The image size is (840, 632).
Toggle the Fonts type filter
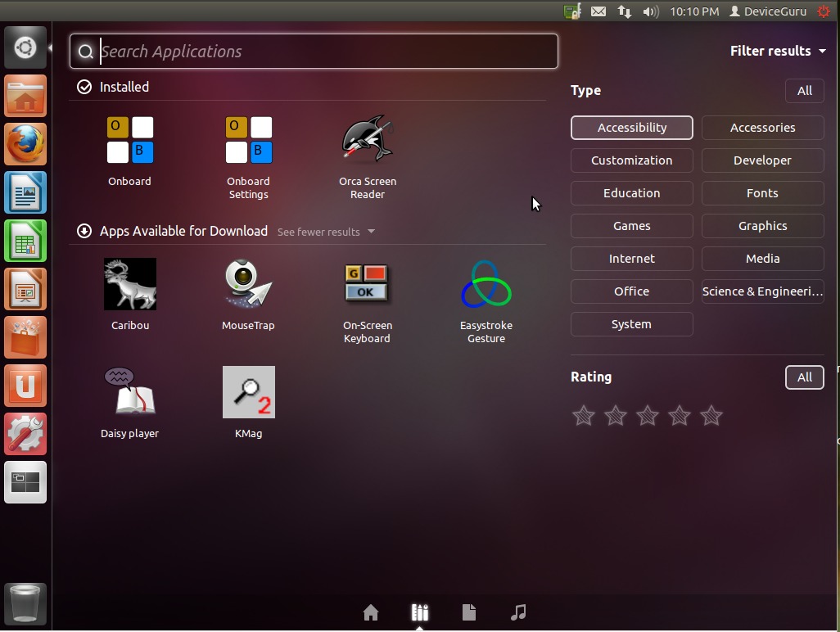[763, 193]
